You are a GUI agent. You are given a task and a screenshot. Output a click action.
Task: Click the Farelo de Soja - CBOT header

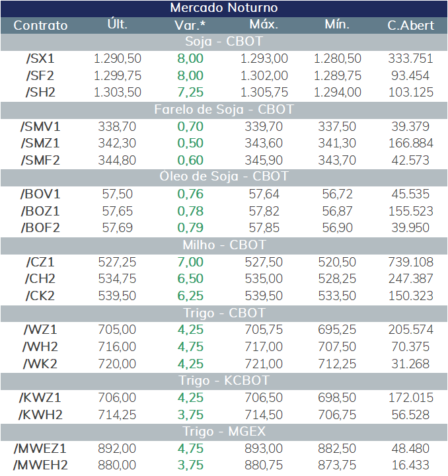(x=224, y=110)
